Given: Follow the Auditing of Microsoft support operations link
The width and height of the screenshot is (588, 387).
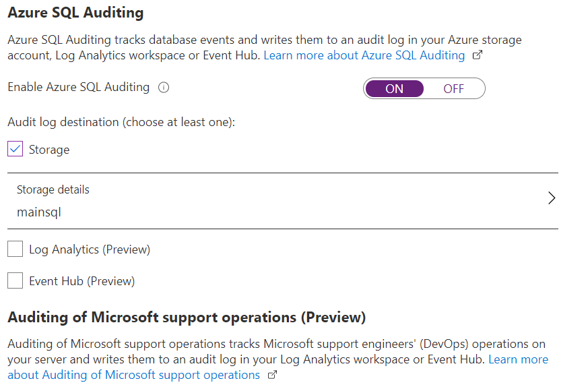Looking at the screenshot, I should (x=133, y=375).
